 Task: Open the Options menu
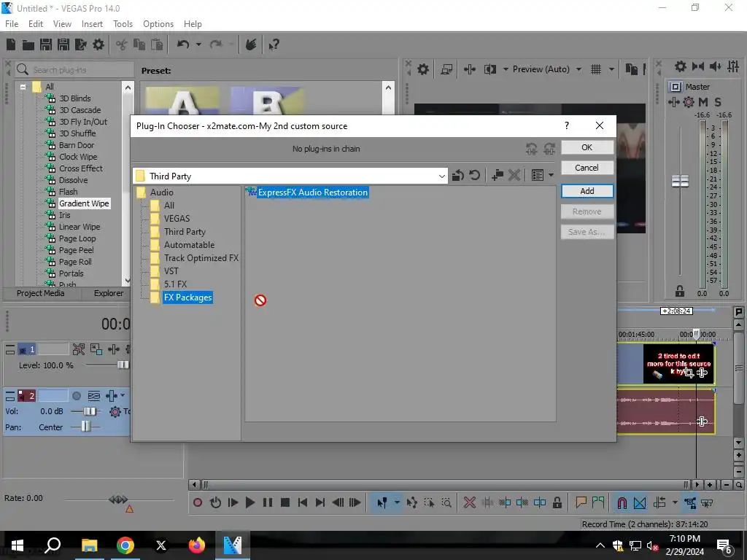(x=158, y=24)
